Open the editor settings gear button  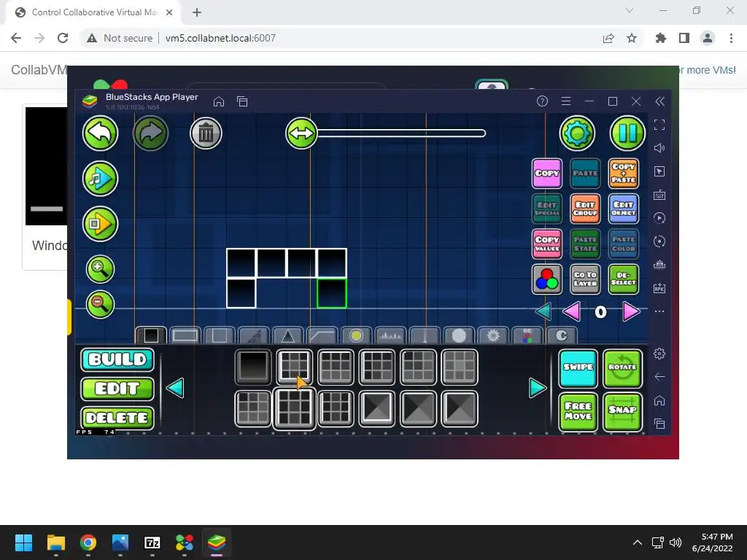click(577, 134)
